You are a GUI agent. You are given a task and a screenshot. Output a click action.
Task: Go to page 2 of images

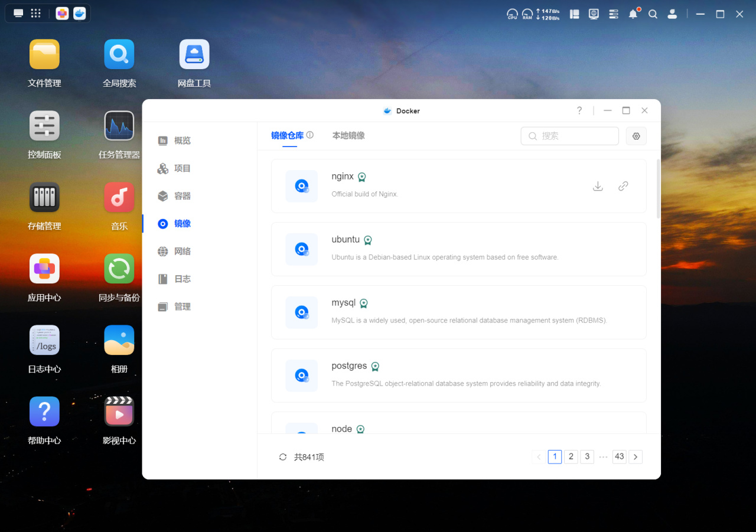(x=571, y=456)
